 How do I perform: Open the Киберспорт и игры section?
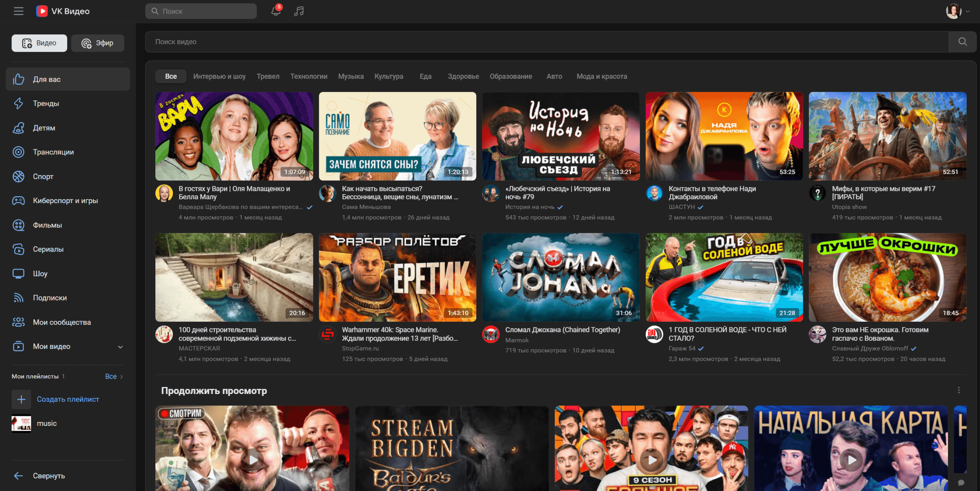65,201
